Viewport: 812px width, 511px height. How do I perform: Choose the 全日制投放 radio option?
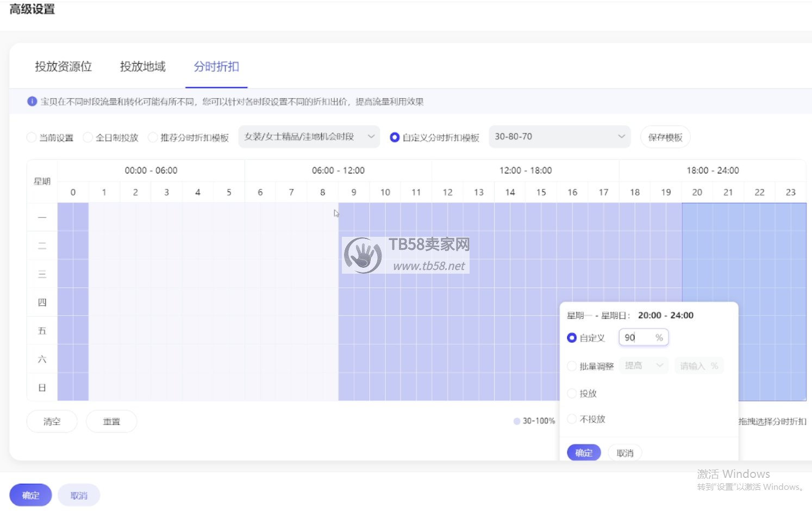click(88, 137)
